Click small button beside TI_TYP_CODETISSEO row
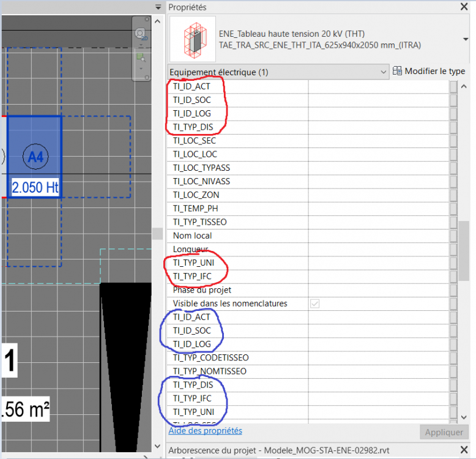Image resolution: width=476 pixels, height=459 pixels. (x=453, y=358)
